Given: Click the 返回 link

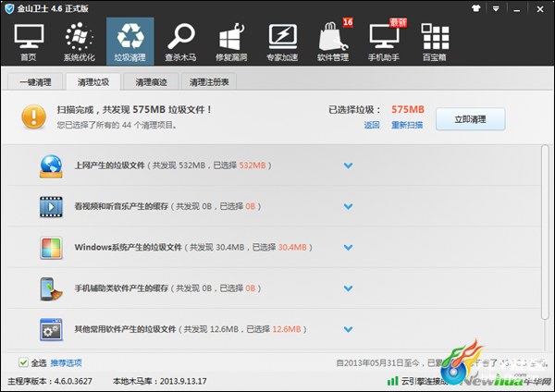Looking at the screenshot, I should click(x=372, y=125).
